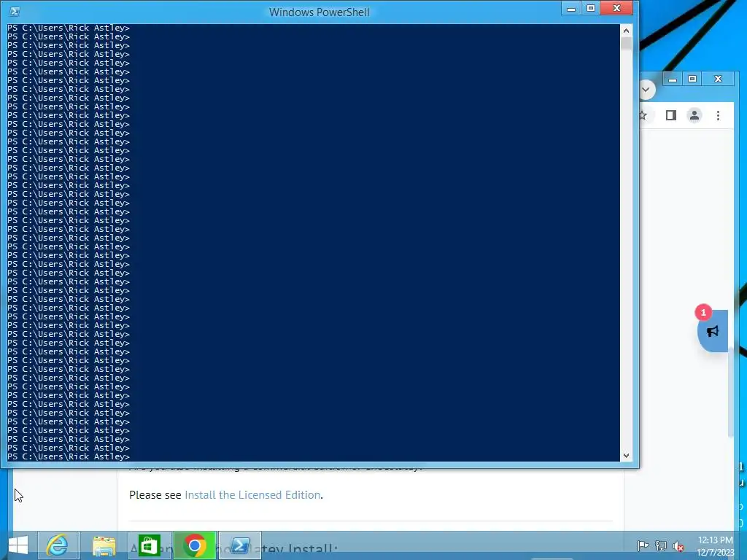The image size is (747, 560).
Task: Open the Windows Start button
Action: click(x=18, y=545)
